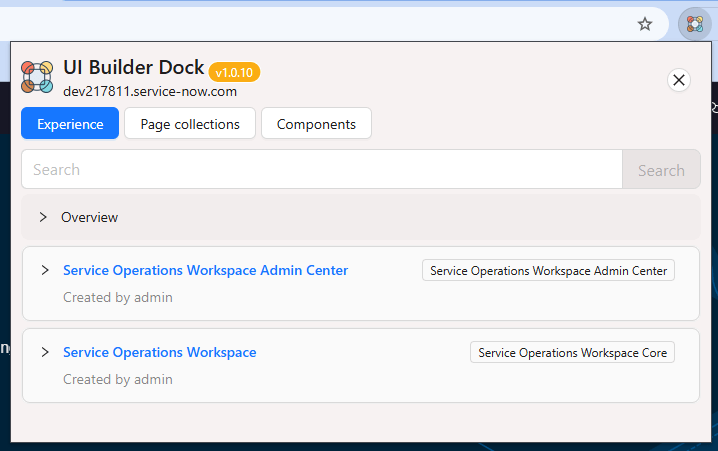Click the UI Builder Dock logo in popup header
The image size is (718, 451).
(x=37, y=77)
